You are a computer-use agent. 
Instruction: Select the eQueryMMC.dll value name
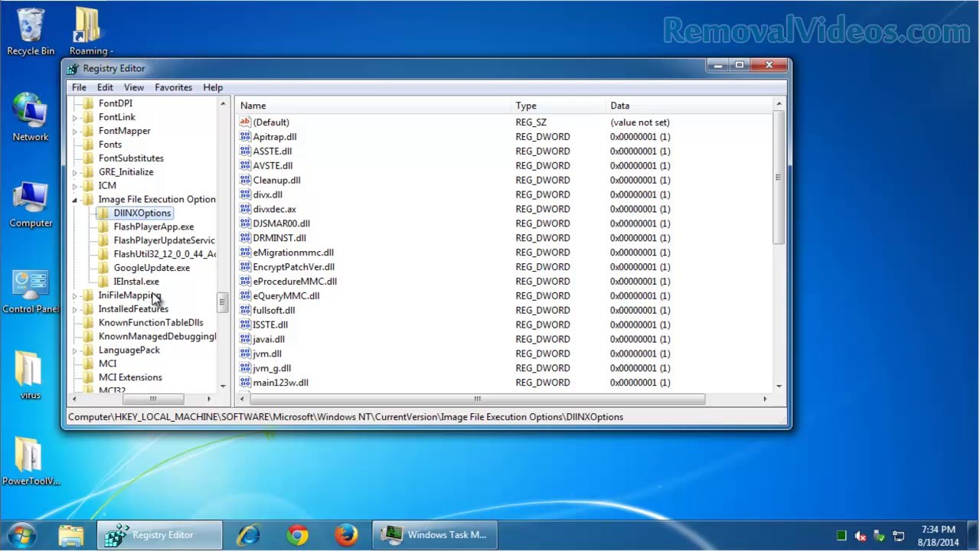click(x=286, y=296)
